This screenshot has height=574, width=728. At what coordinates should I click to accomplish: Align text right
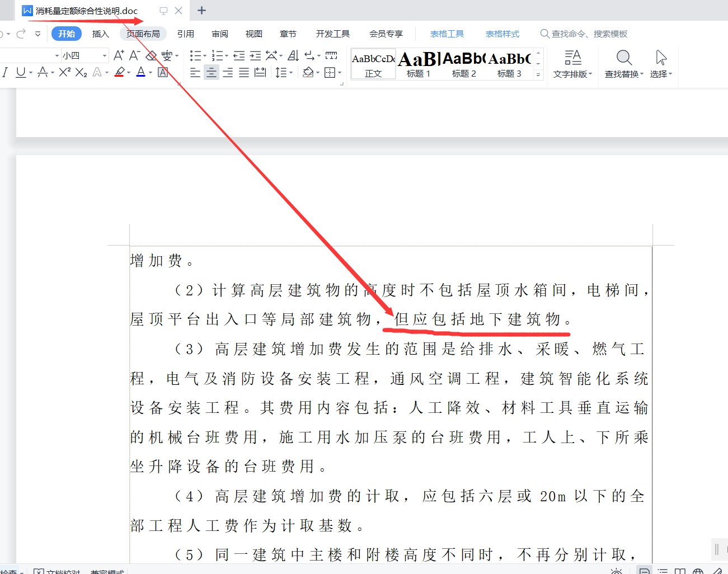click(x=228, y=72)
